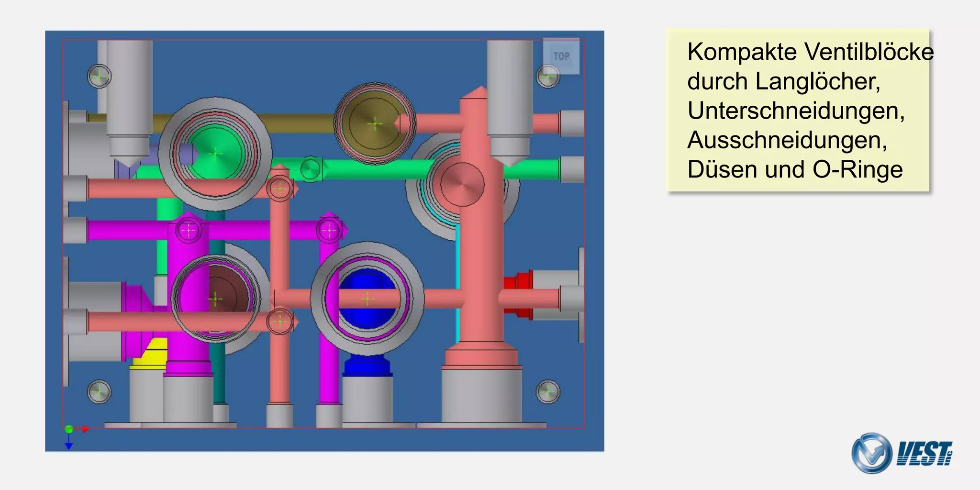Select the large green valve cavity
This screenshot has width=980, height=490.
pyautogui.click(x=215, y=154)
